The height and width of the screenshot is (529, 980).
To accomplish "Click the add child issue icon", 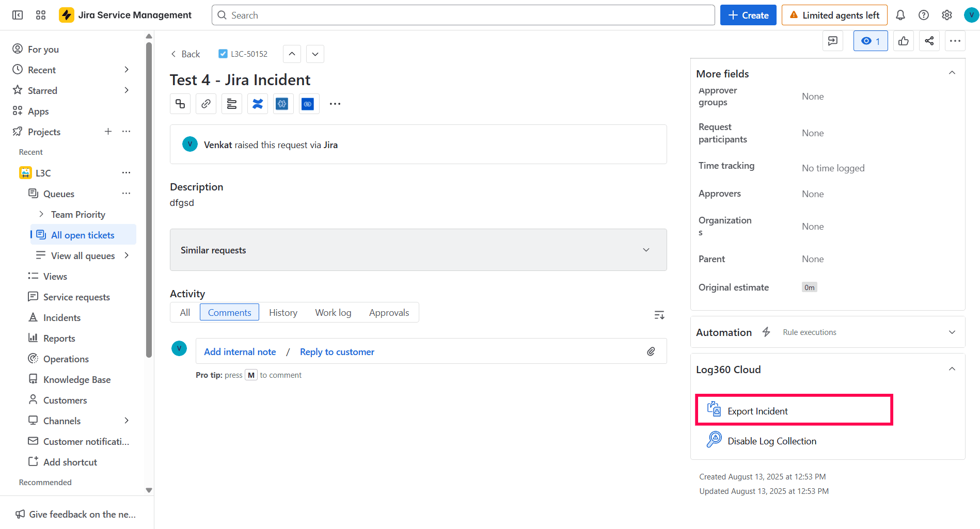I will click(180, 103).
